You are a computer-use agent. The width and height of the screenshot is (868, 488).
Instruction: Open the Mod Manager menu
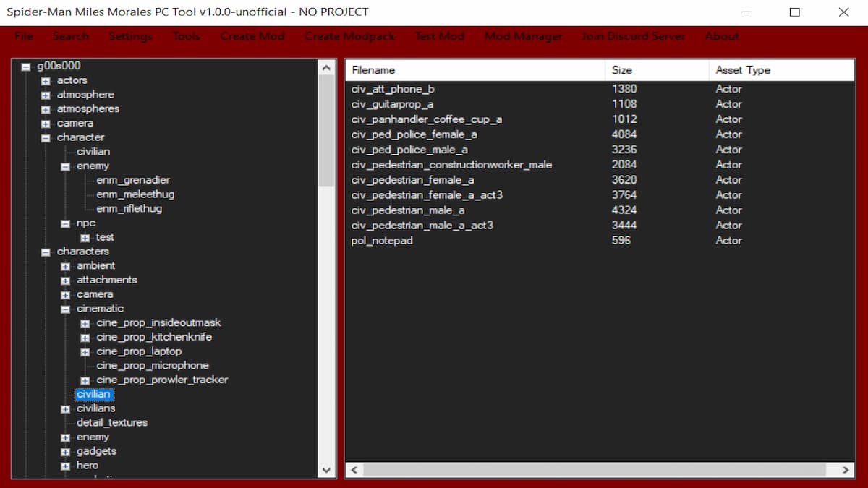click(523, 36)
